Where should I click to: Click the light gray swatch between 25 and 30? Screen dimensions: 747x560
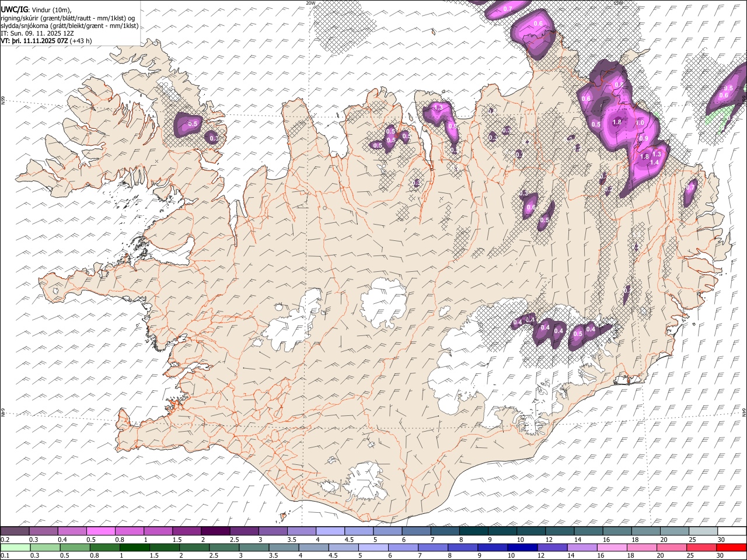703,531
